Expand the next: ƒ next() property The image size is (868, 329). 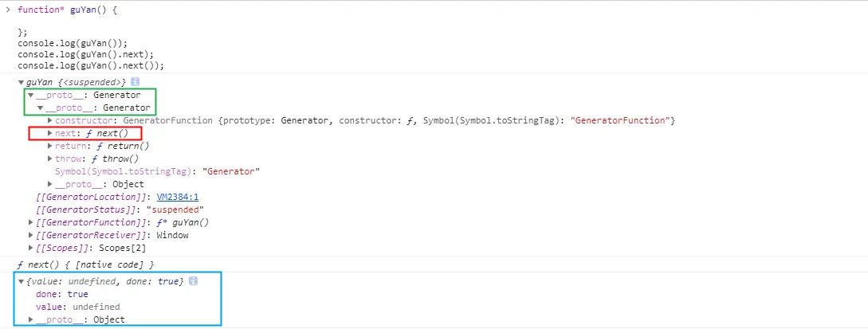tap(49, 133)
